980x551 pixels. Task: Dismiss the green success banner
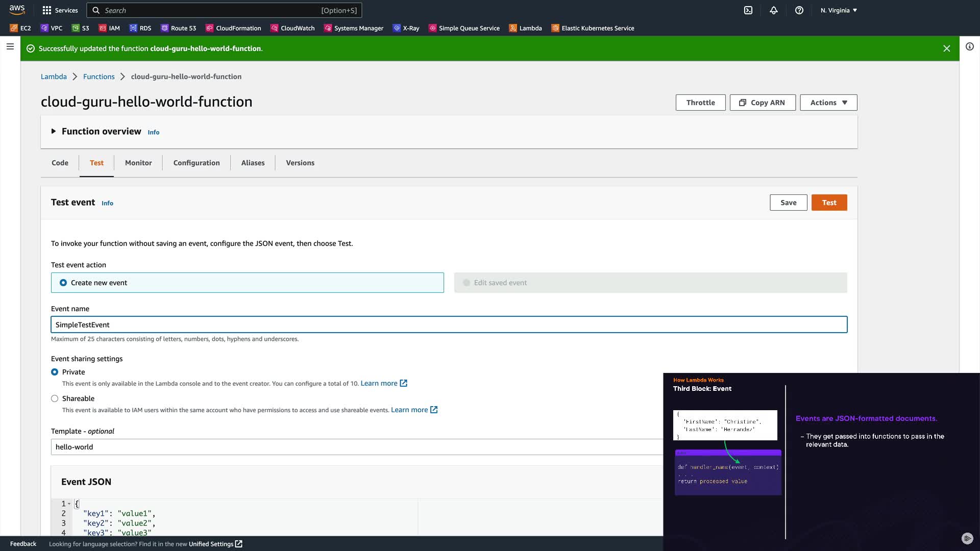coord(947,48)
